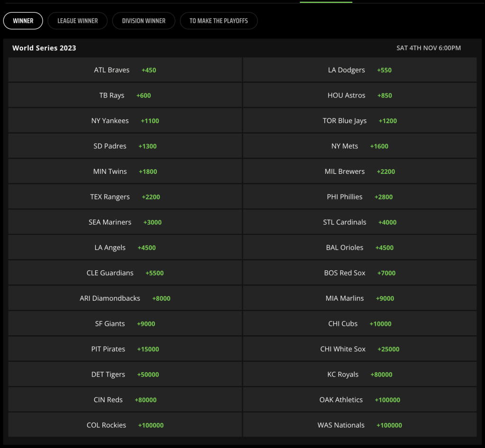Choose CHI Cubs at +10000
485x448 pixels.
point(360,323)
